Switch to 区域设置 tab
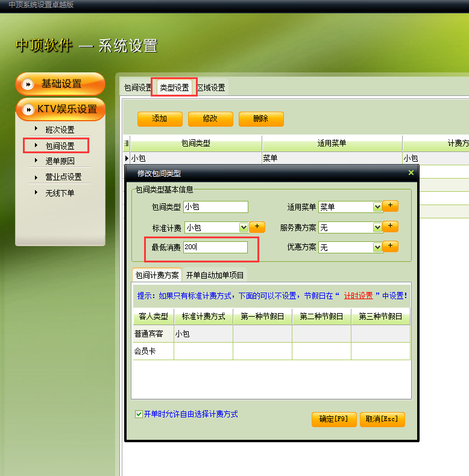The width and height of the screenshot is (469, 476). (x=212, y=87)
